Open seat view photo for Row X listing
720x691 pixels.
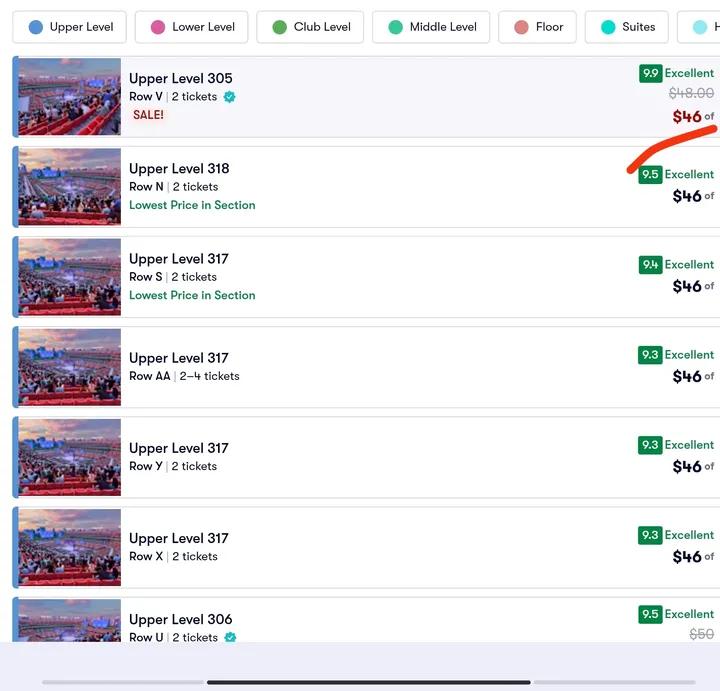[x=69, y=547]
